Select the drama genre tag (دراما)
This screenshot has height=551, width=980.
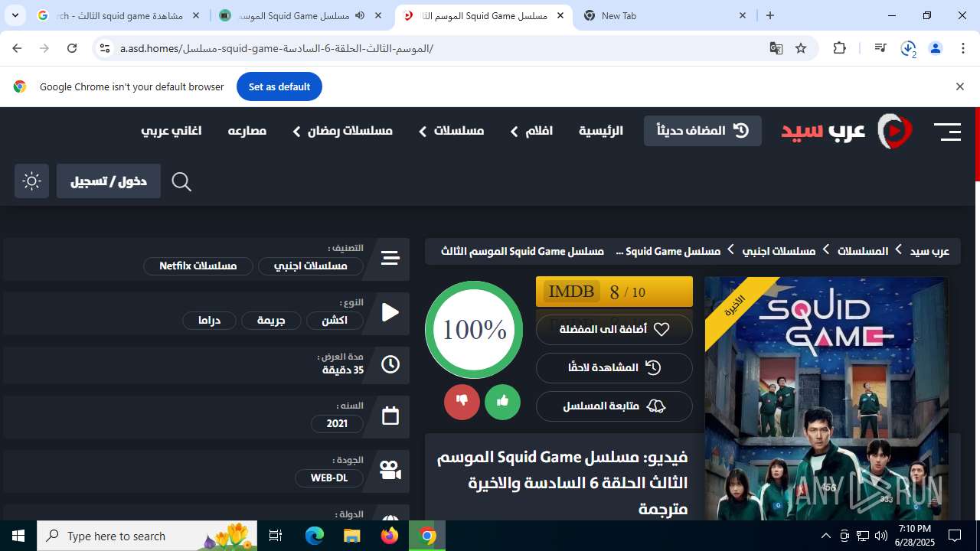(x=209, y=320)
